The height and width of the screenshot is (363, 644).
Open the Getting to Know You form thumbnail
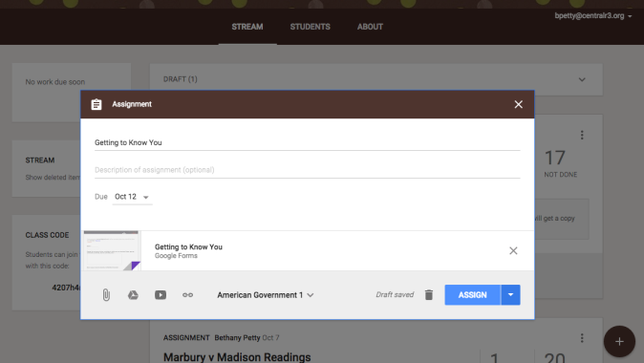pyautogui.click(x=112, y=250)
